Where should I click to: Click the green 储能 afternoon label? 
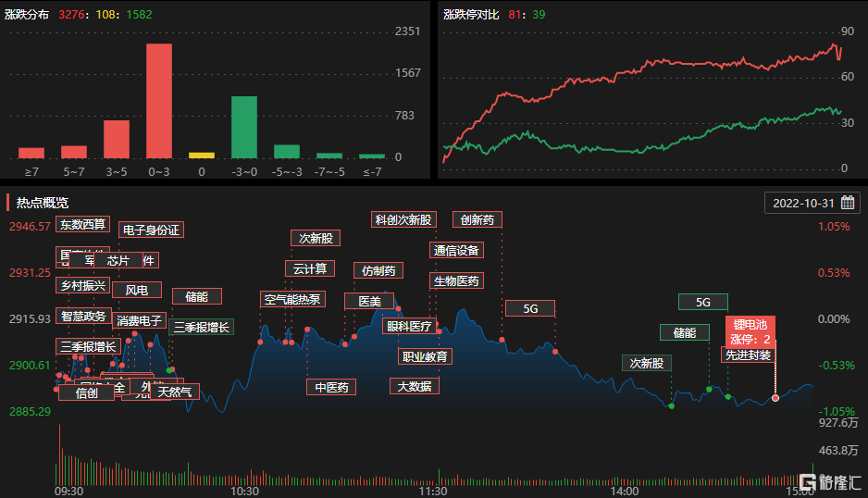click(685, 332)
